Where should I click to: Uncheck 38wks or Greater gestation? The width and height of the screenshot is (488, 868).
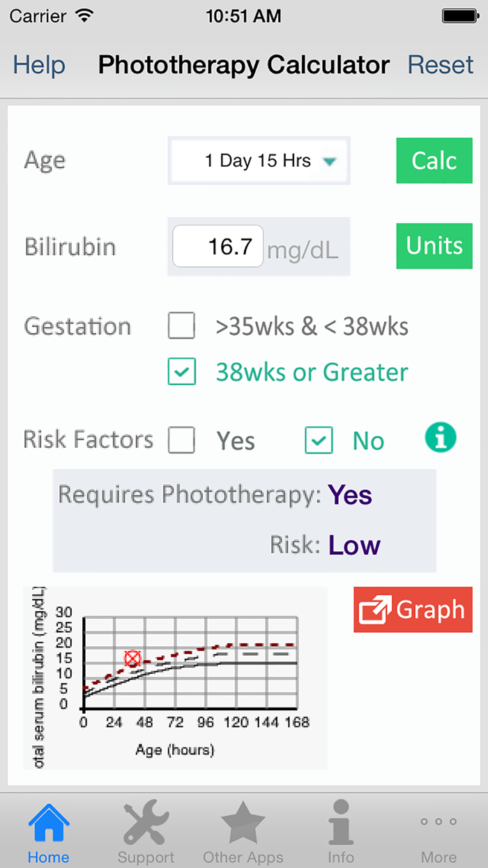181,372
